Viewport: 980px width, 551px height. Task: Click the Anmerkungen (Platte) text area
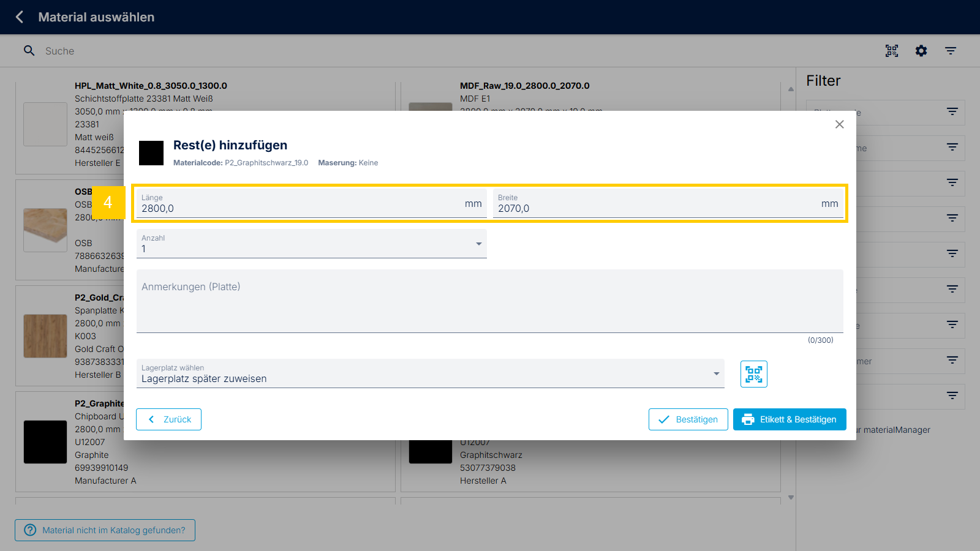[489, 301]
